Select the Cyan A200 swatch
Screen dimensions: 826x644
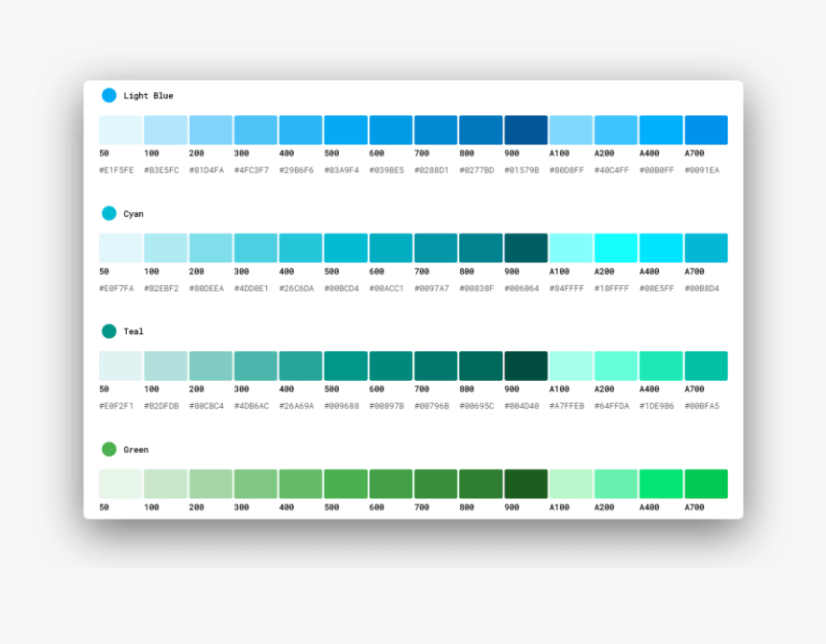tap(615, 247)
